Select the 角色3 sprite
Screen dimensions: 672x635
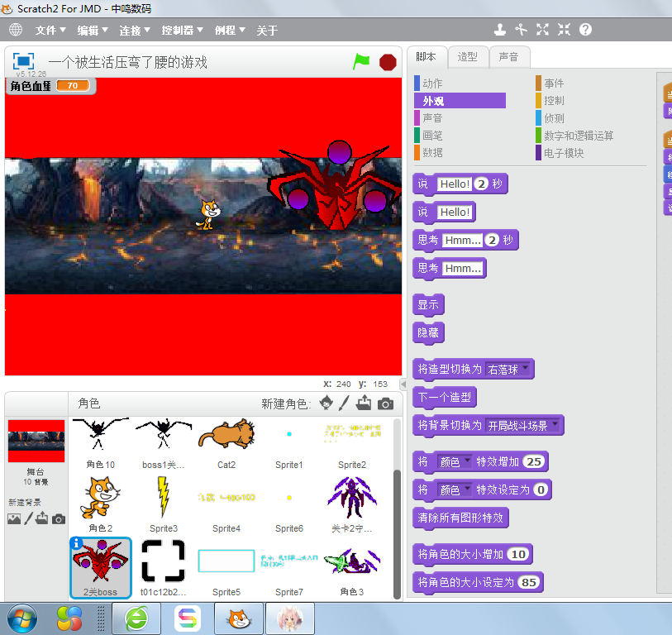click(x=351, y=568)
